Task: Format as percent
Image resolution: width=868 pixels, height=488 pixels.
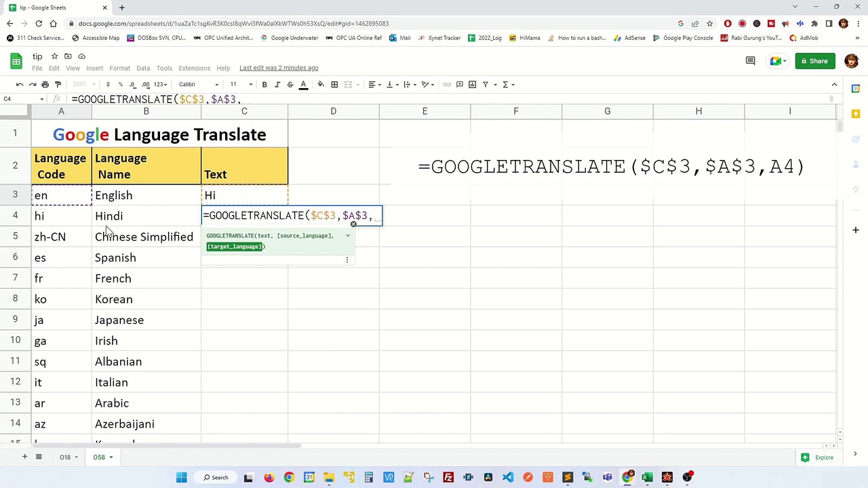Action: (x=121, y=85)
